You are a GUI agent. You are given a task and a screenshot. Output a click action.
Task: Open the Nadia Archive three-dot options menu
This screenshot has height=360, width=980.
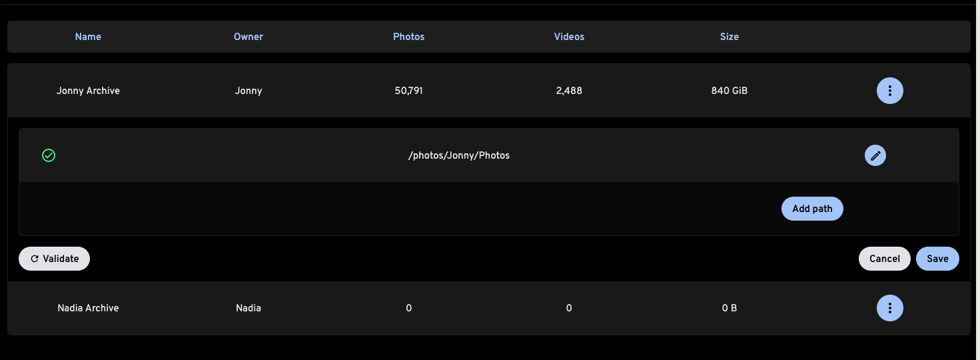pyautogui.click(x=889, y=308)
